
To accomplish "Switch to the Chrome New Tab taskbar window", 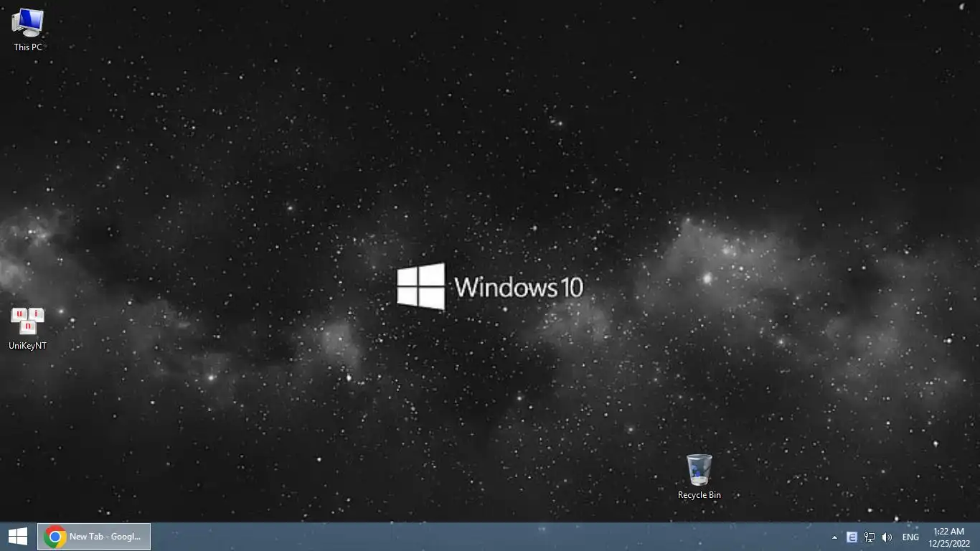I will pos(94,537).
